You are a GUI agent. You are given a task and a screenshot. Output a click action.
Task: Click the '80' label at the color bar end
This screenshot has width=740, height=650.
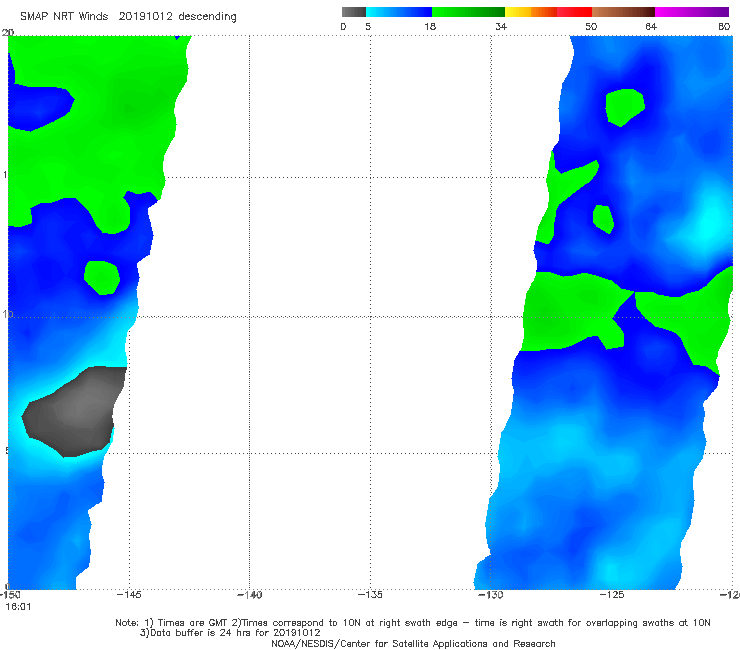tap(724, 26)
